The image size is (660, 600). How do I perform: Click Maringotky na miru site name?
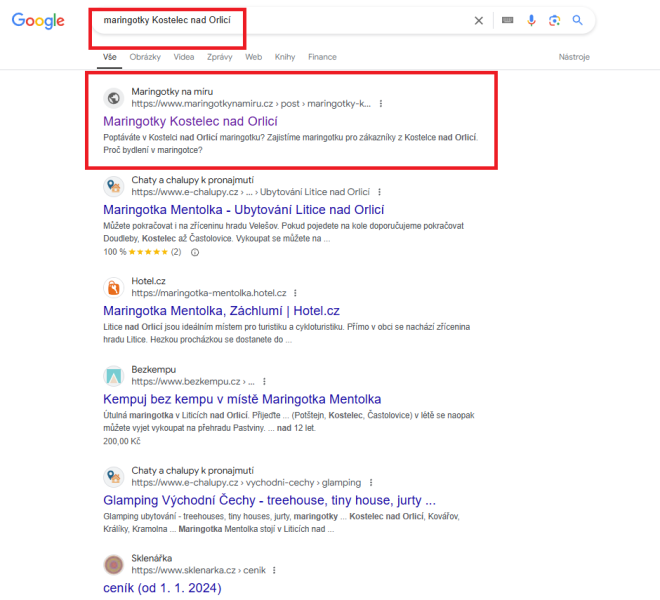tap(172, 92)
